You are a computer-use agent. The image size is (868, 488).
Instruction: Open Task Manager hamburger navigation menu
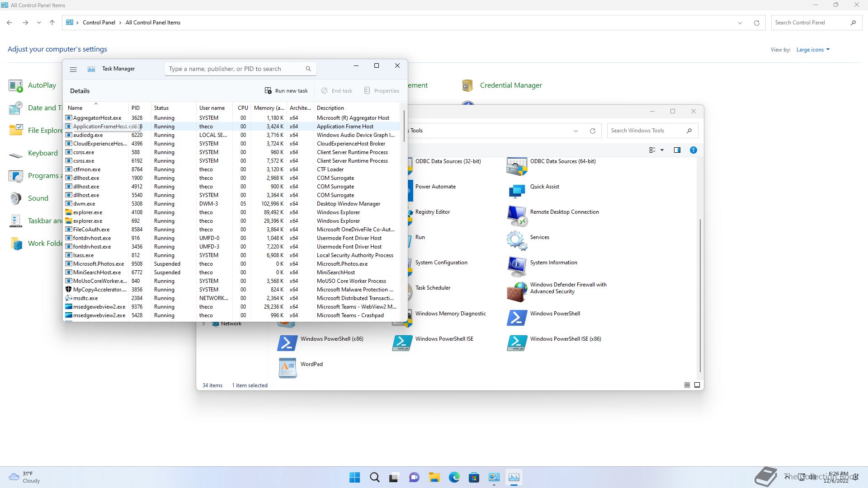[73, 69]
